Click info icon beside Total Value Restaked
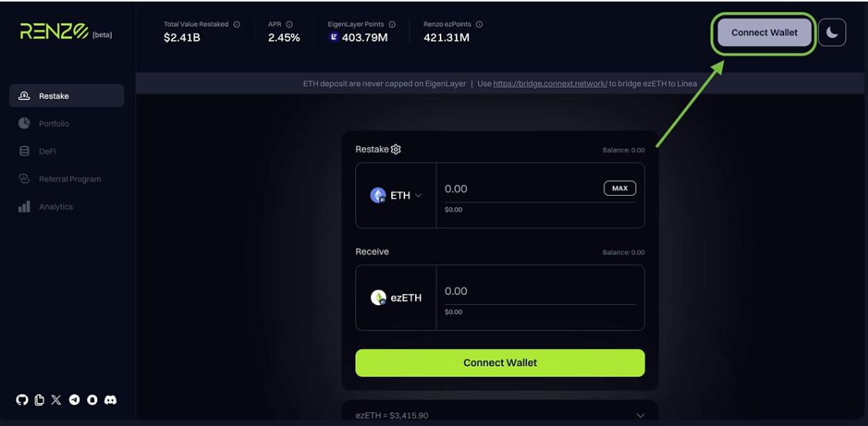This screenshot has width=868, height=426. 236,25
